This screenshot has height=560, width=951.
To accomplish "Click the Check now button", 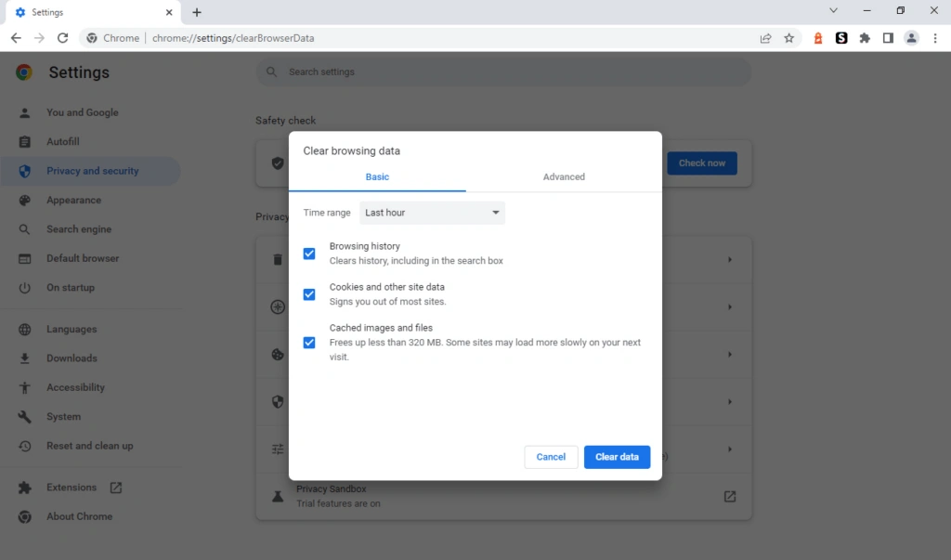I will 701,163.
